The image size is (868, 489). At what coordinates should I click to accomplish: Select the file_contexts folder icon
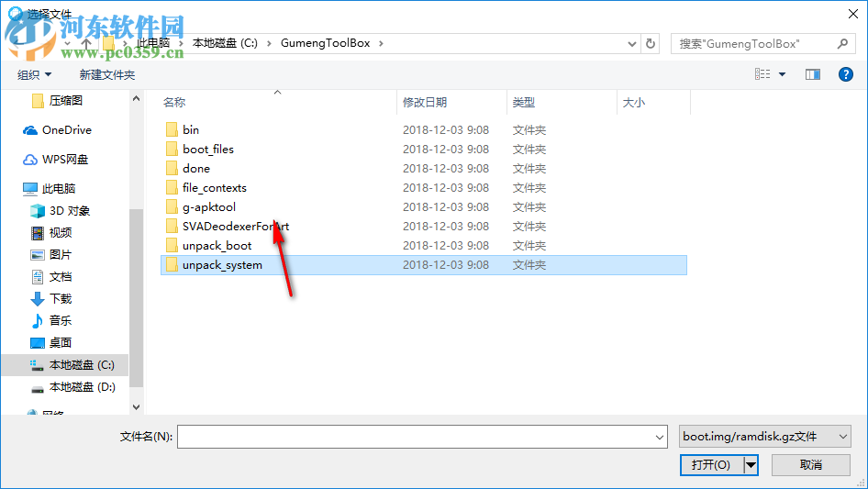click(172, 188)
